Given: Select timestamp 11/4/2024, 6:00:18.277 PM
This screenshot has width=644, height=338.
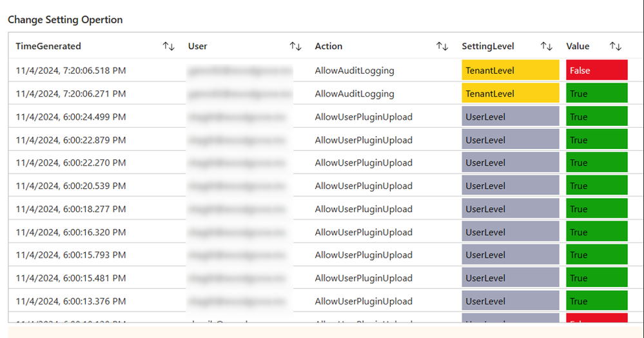Looking at the screenshot, I should (x=71, y=209).
